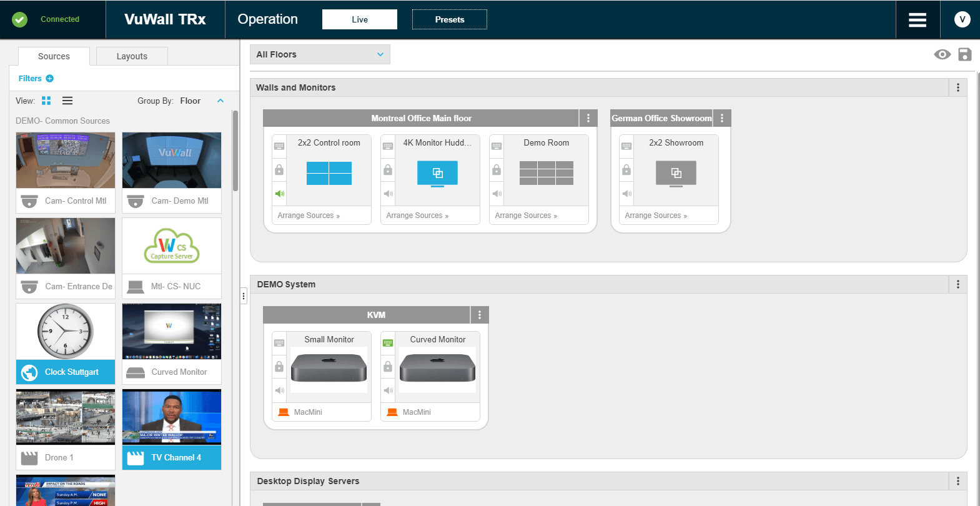Click green keyboard icon on Curved Monitor KVM
The image size is (980, 506).
[x=388, y=343]
